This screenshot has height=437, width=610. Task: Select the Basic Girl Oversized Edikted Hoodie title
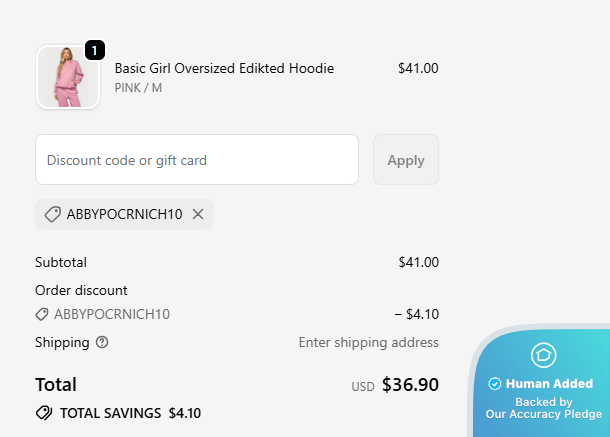[224, 68]
